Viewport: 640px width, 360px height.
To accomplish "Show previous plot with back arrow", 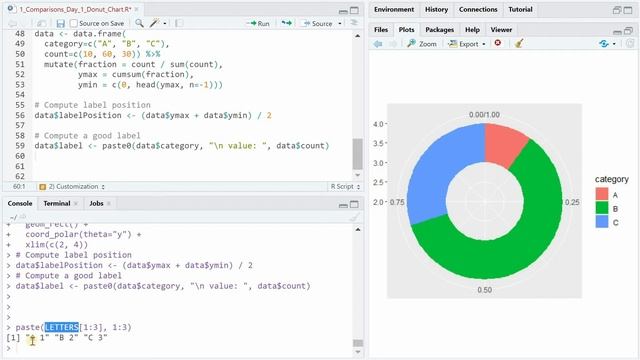I will [x=378, y=44].
